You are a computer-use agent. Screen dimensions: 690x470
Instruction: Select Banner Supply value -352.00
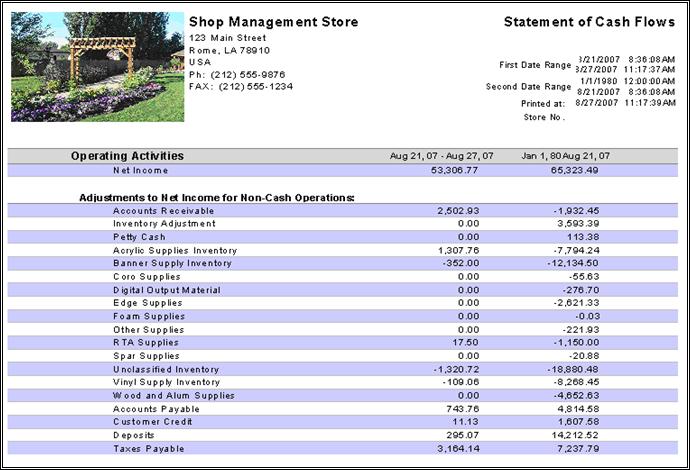pos(461,263)
